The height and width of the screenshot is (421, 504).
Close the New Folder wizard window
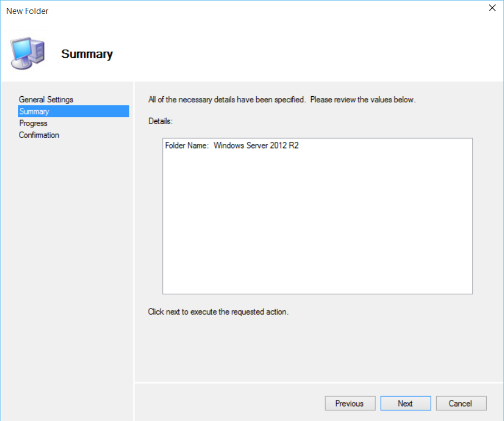pos(492,8)
